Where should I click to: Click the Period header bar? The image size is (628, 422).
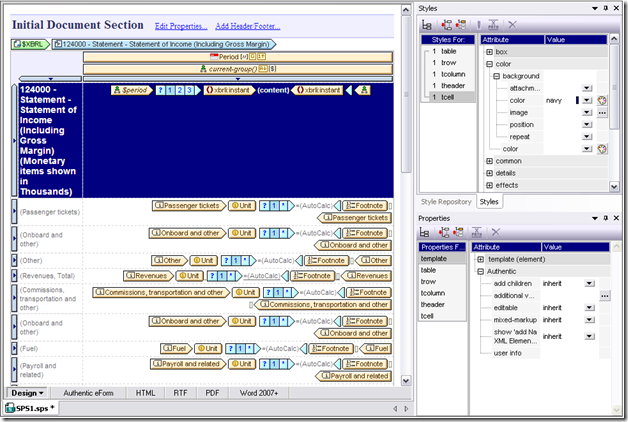coord(238,57)
